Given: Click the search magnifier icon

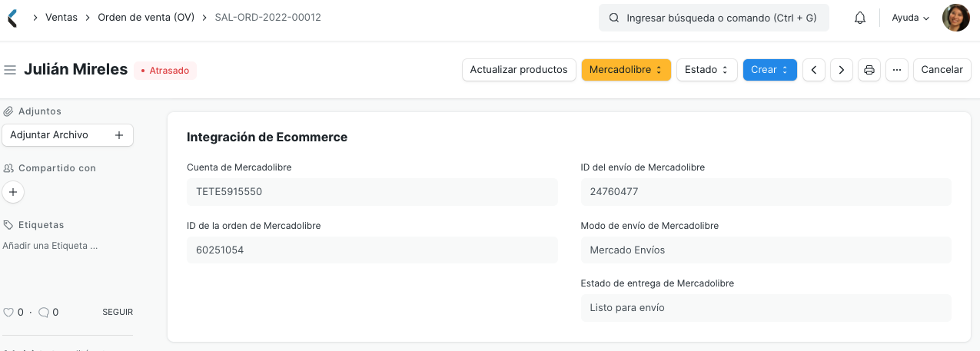Looking at the screenshot, I should click(x=613, y=18).
